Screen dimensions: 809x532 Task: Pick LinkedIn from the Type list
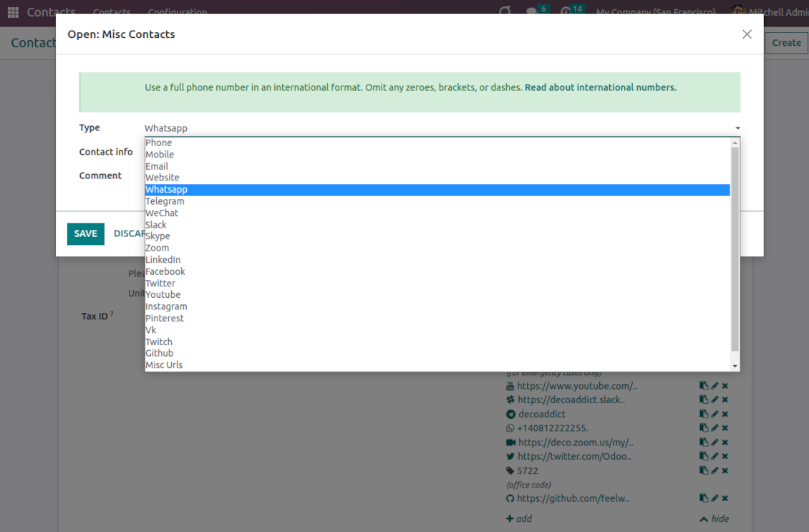point(437,259)
